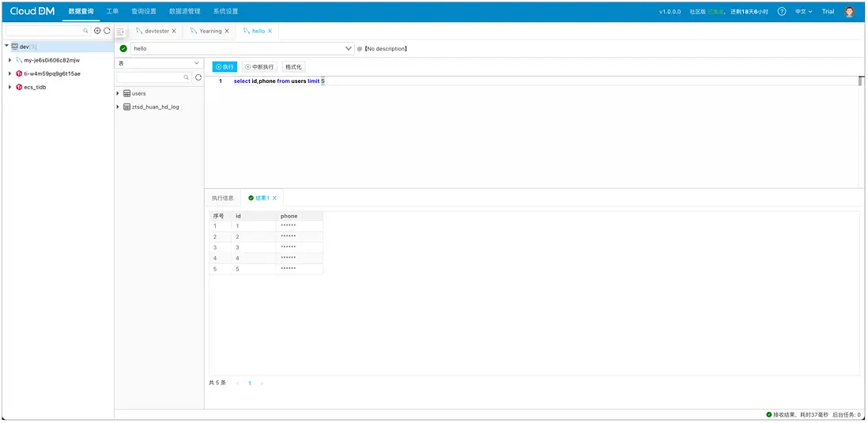
Task: Close the Yearning tab
Action: (x=226, y=31)
